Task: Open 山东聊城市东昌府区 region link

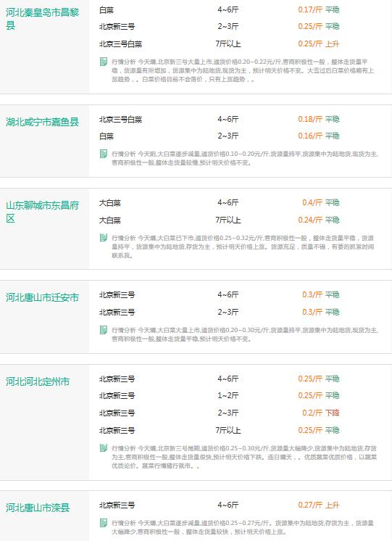Action: coord(42,212)
